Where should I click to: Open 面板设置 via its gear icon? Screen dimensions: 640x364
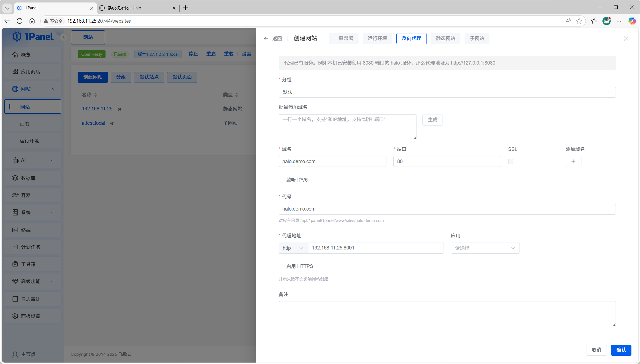click(x=15, y=316)
